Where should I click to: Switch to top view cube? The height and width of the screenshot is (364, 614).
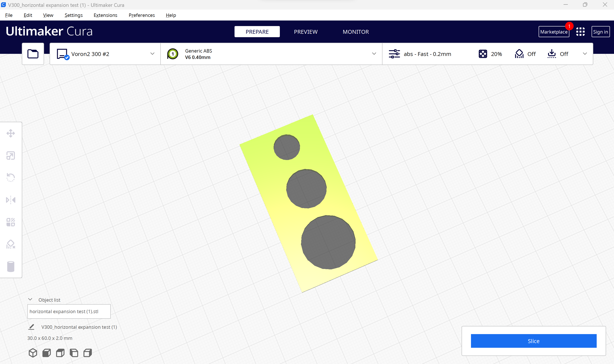[x=60, y=353]
